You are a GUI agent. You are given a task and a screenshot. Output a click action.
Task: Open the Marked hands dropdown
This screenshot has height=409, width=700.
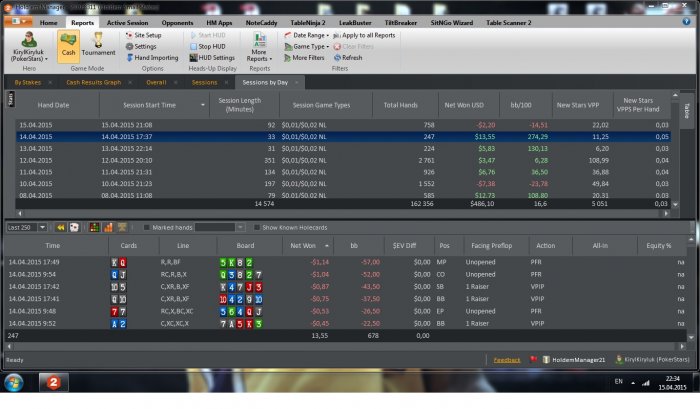240,227
